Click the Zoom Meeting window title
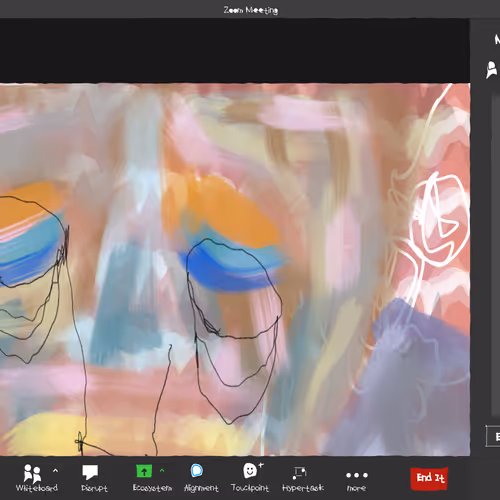This screenshot has width=500, height=500. coord(251,10)
